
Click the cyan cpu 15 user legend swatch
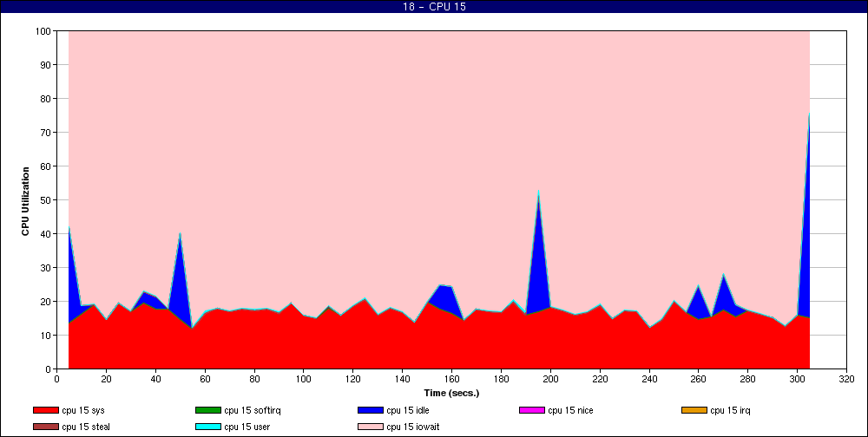coord(208,427)
